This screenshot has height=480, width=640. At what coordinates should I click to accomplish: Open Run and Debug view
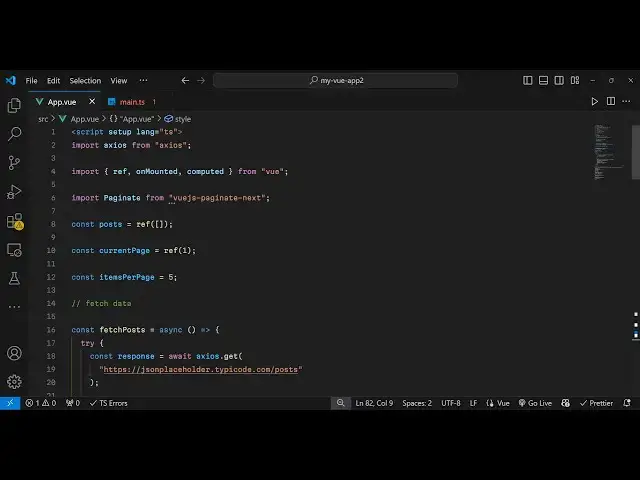click(14, 191)
